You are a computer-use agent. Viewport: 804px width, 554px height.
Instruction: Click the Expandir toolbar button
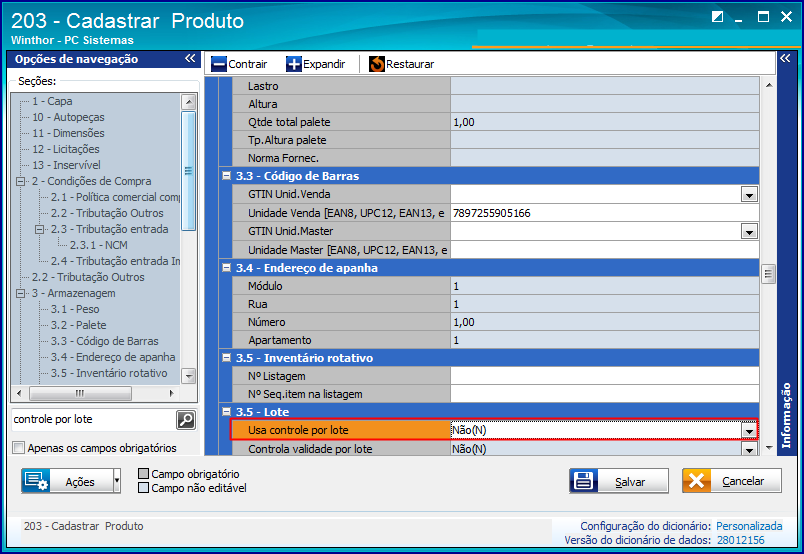click(316, 64)
